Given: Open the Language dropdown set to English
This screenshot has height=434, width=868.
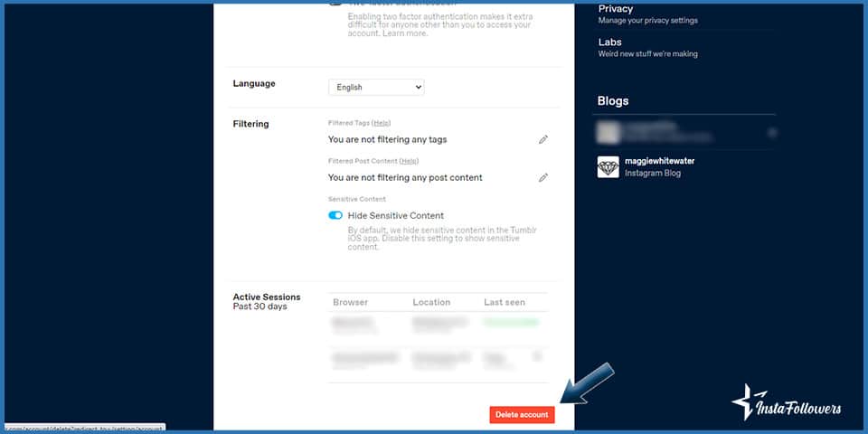Looking at the screenshot, I should point(376,88).
